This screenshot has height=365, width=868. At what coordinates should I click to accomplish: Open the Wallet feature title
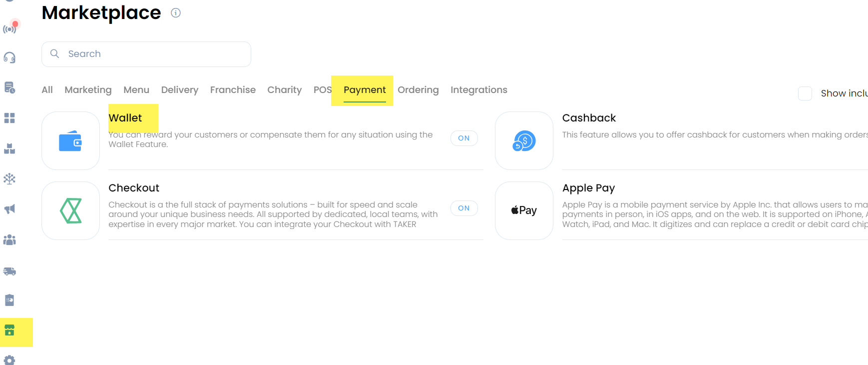point(125,118)
